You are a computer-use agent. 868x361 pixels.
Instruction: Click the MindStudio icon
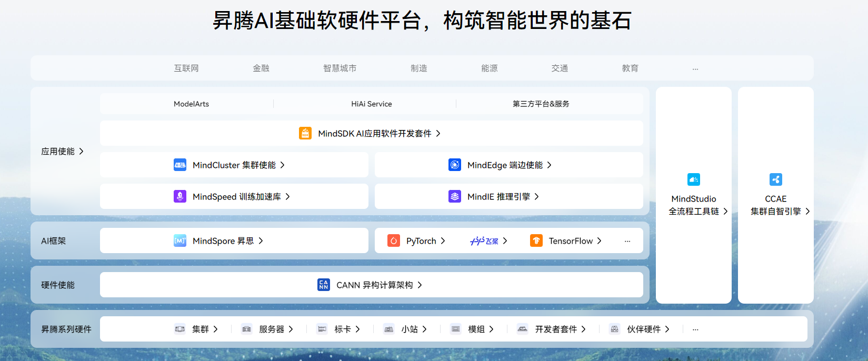tap(694, 179)
